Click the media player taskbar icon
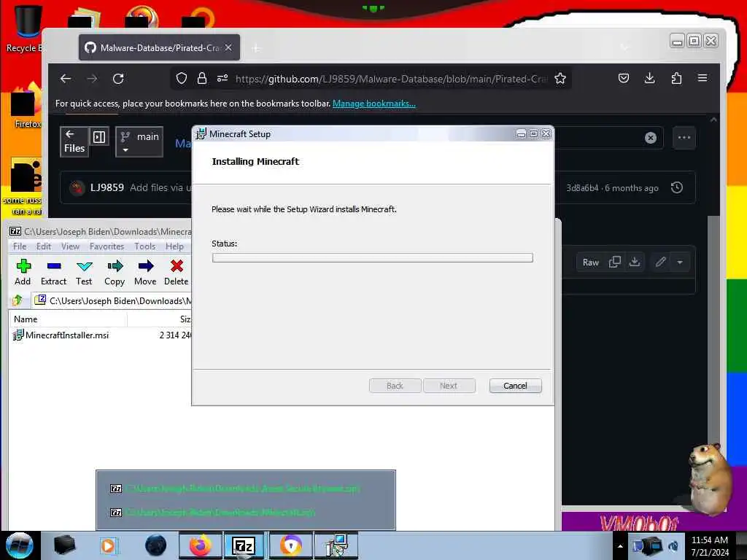The height and width of the screenshot is (560, 747). 108,545
